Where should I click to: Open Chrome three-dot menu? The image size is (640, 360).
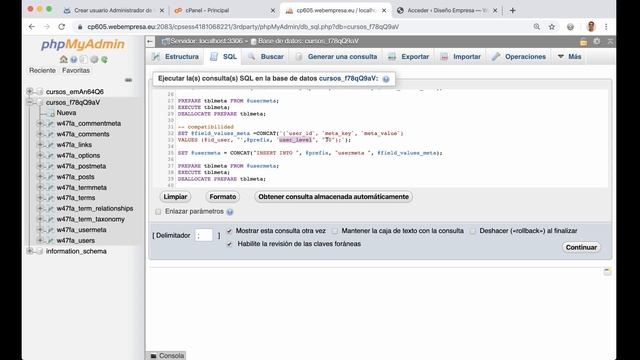click(606, 27)
